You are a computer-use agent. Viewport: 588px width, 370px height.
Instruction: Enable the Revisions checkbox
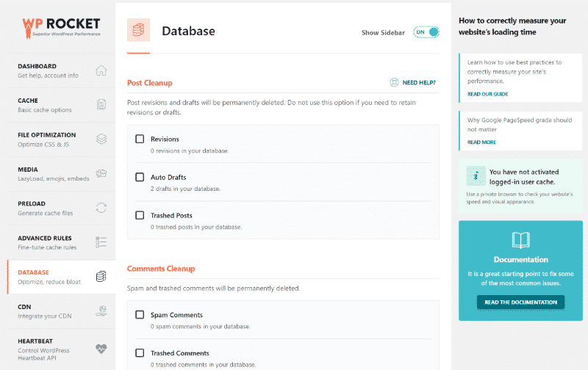coord(140,139)
